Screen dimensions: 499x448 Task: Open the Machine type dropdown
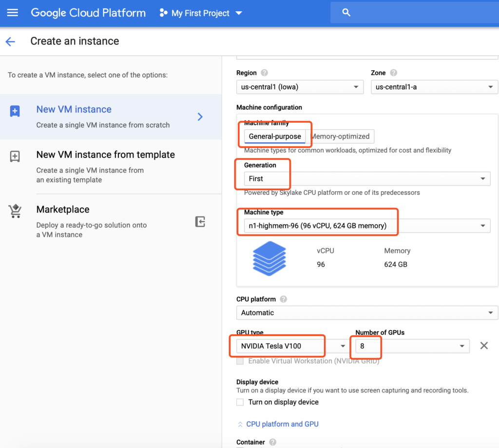[367, 226]
